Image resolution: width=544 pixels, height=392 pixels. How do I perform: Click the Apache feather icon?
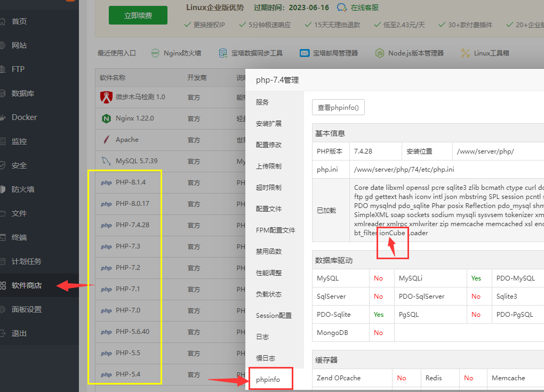click(107, 140)
